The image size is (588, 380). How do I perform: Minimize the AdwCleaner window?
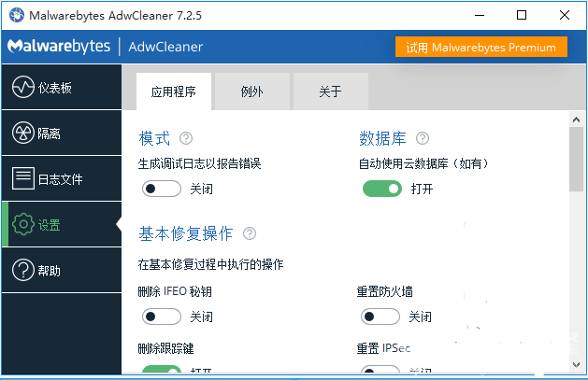tap(480, 15)
